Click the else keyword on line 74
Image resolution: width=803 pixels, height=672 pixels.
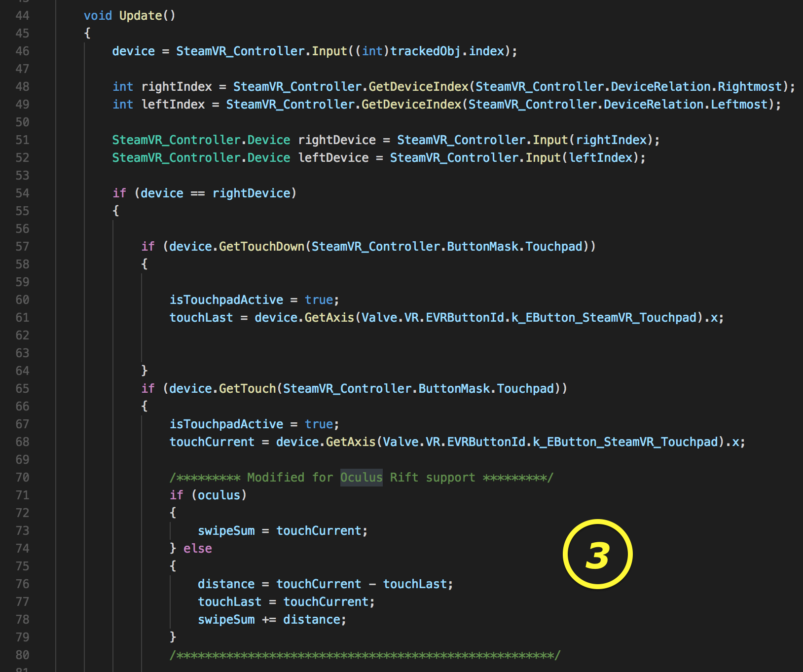click(197, 549)
